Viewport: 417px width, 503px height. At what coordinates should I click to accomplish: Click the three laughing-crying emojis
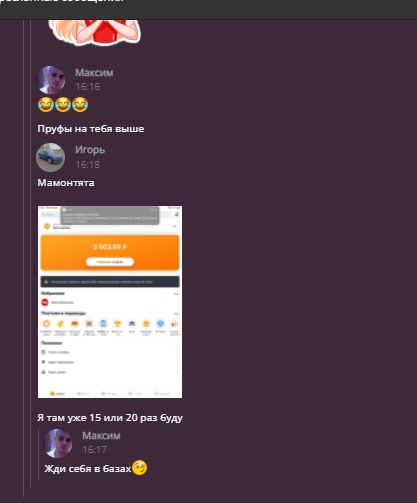[x=63, y=105]
